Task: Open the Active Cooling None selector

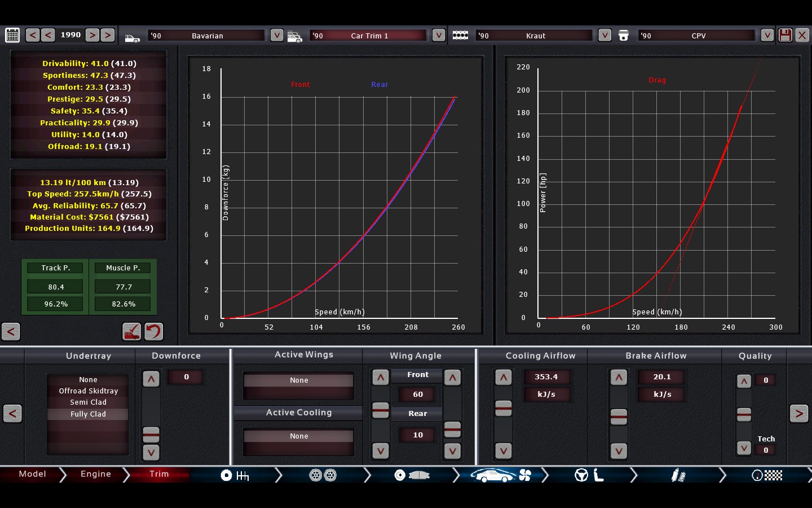Action: [299, 436]
